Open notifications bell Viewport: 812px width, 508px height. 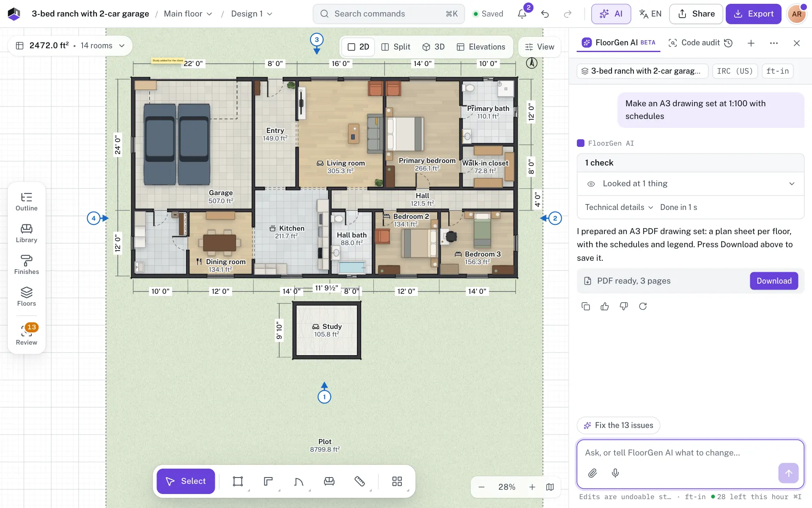(522, 14)
